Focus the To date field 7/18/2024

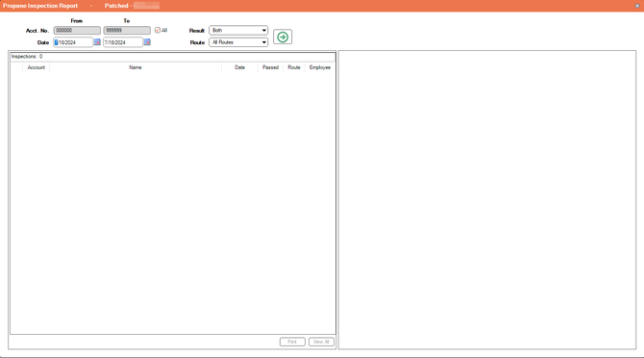(x=123, y=42)
